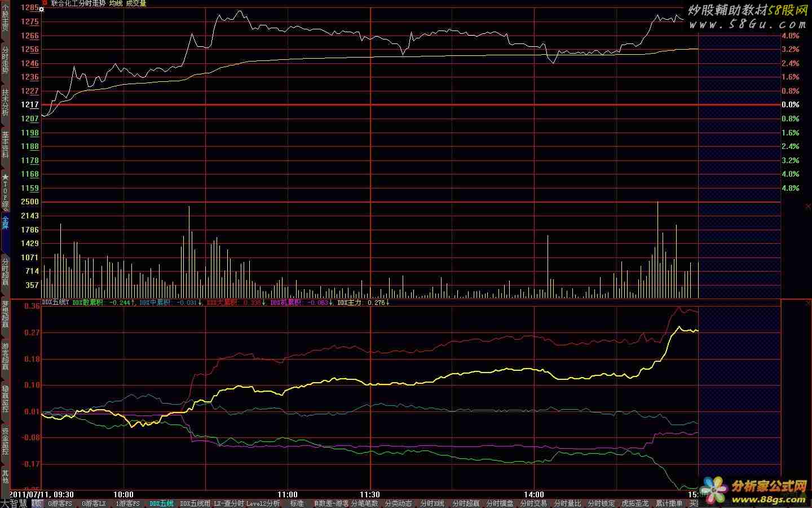812x508 pixels.
Task: Select the 分类动态 bottom tab
Action: (x=398, y=503)
